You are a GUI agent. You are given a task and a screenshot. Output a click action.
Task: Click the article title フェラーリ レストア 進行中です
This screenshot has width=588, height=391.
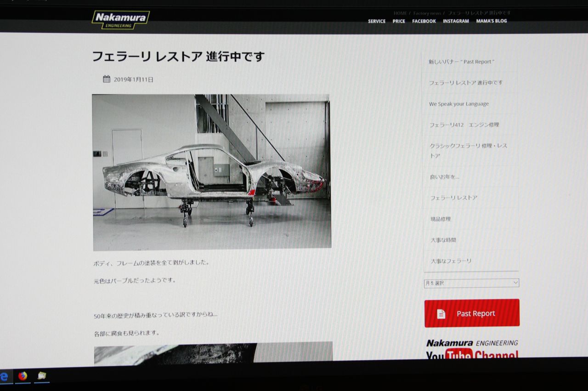coord(178,57)
